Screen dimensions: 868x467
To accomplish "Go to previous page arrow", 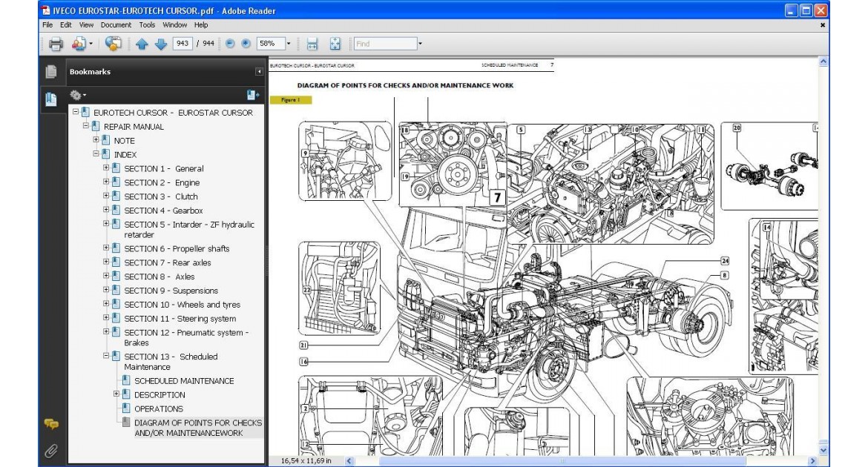I will [142, 44].
